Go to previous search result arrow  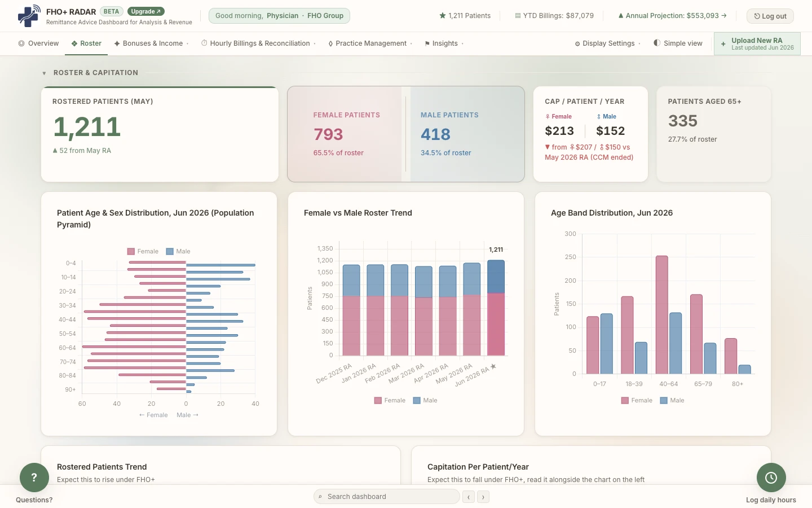tap(469, 497)
